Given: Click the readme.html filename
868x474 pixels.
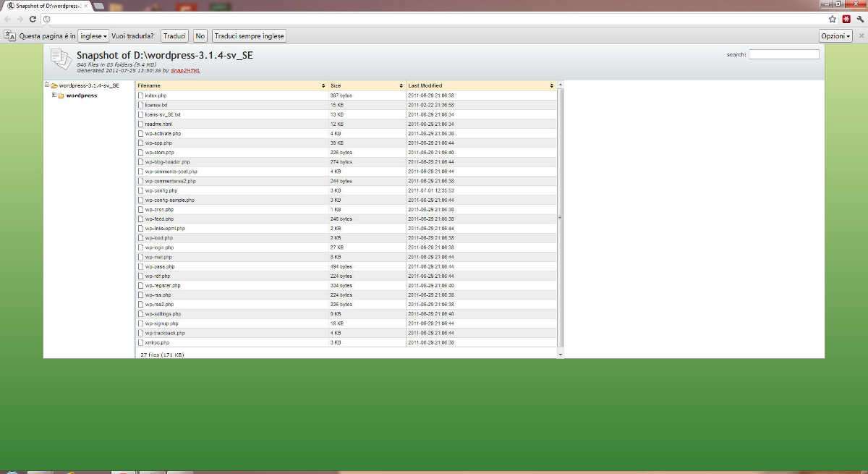Looking at the screenshot, I should click(x=158, y=124).
